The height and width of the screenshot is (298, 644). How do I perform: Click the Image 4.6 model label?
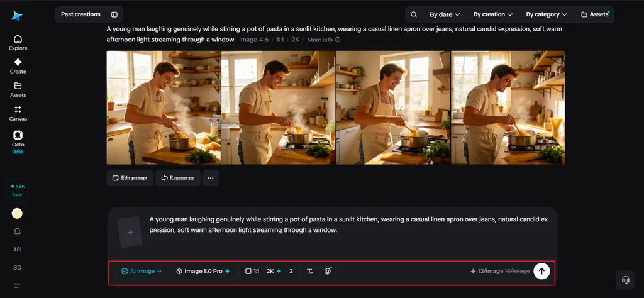[x=253, y=40]
